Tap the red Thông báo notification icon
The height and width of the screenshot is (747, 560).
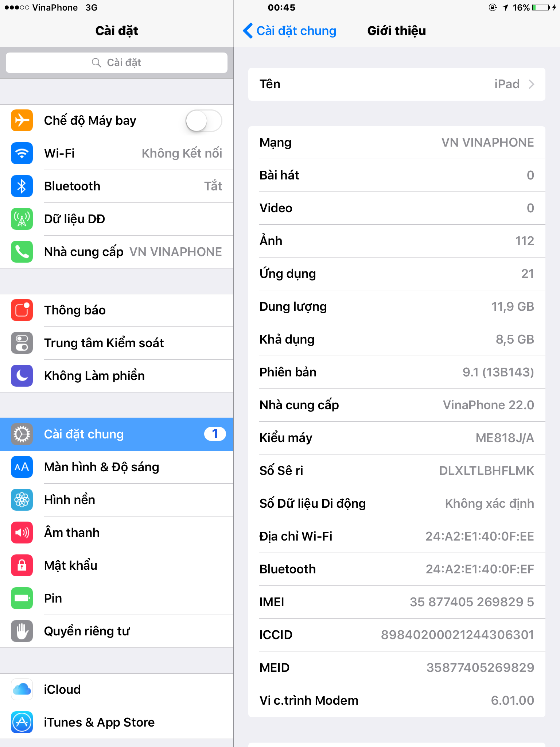(22, 310)
